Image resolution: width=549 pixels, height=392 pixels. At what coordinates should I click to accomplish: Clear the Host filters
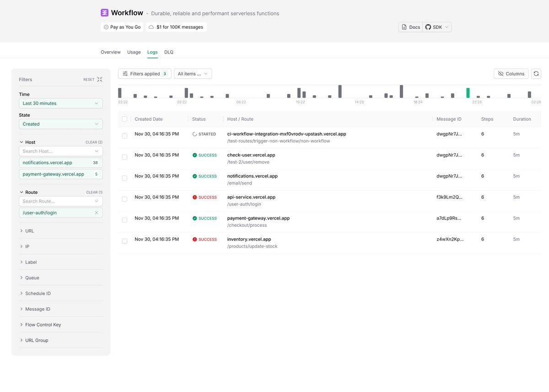click(x=94, y=142)
